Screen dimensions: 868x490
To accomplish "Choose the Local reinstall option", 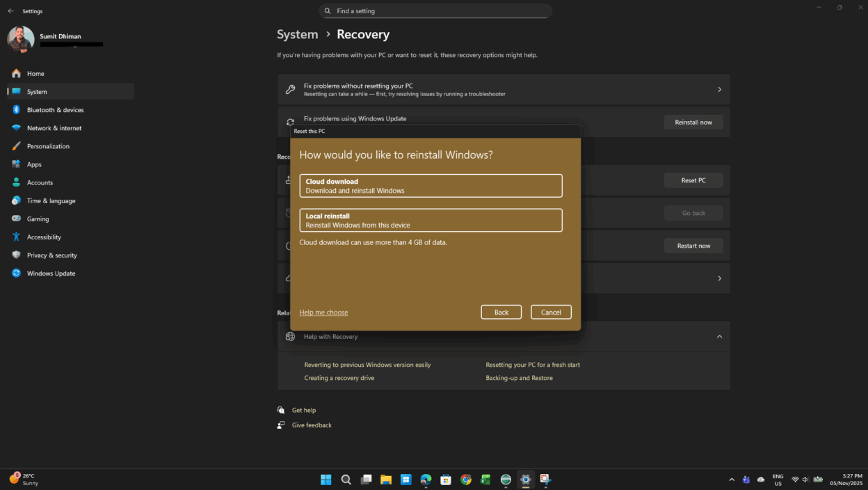I will [x=431, y=220].
